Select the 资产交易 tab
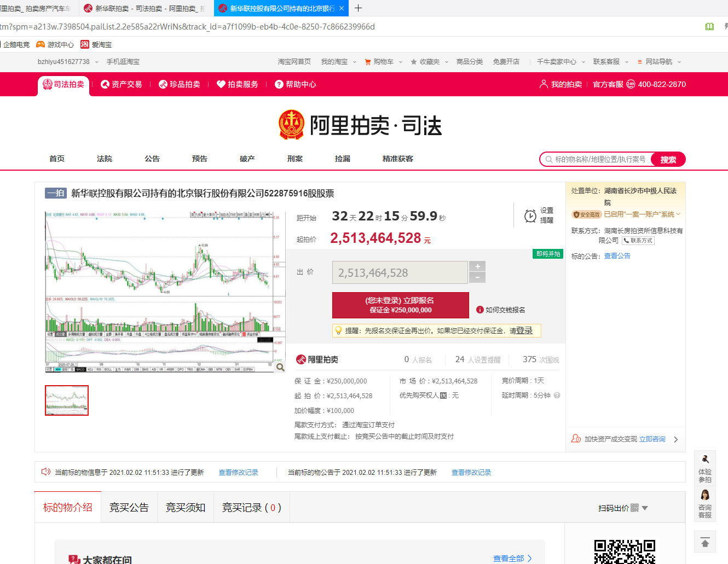Screen dimensions: 728x564 [x=122, y=84]
